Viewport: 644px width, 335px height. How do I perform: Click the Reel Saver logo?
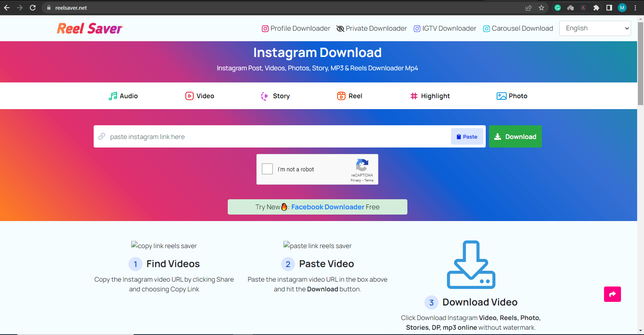click(x=90, y=28)
